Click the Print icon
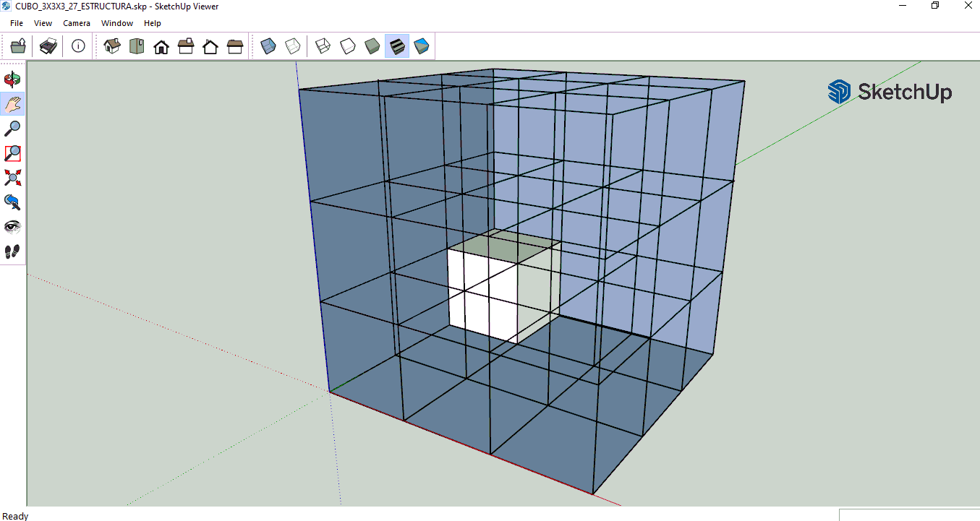 click(x=48, y=47)
